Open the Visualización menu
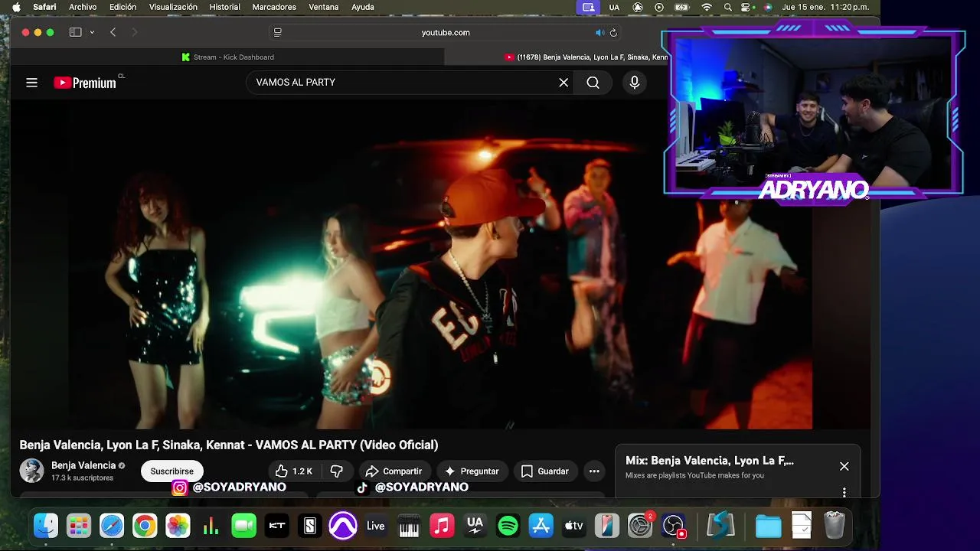 click(173, 7)
